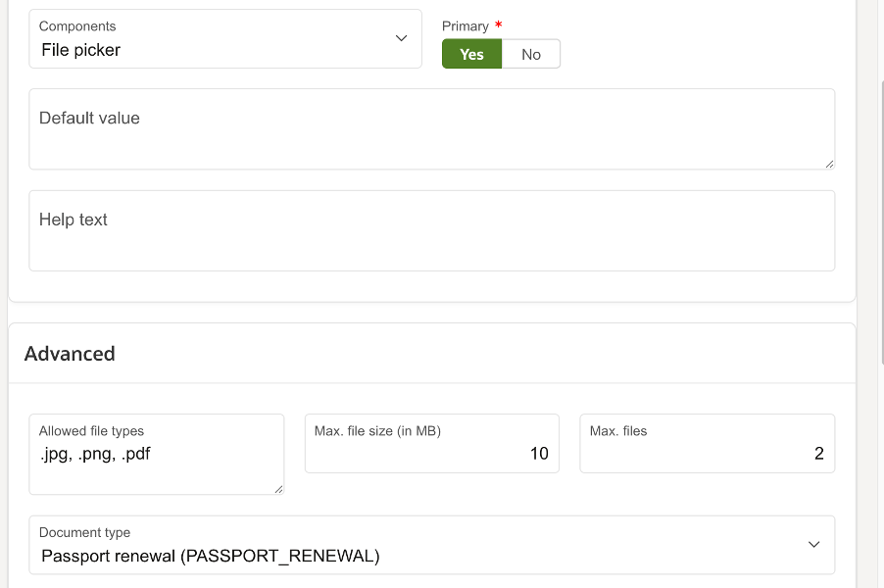Select the Passport renewal (PASSPORT_RENEWAL) value
Image resolution: width=884 pixels, height=588 pixels.
click(210, 557)
